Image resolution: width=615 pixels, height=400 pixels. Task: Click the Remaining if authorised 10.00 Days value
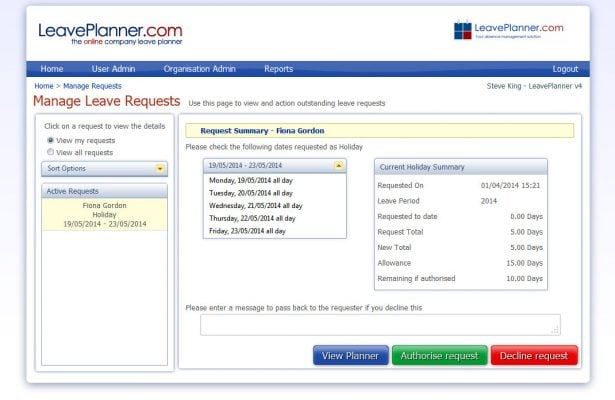(524, 278)
